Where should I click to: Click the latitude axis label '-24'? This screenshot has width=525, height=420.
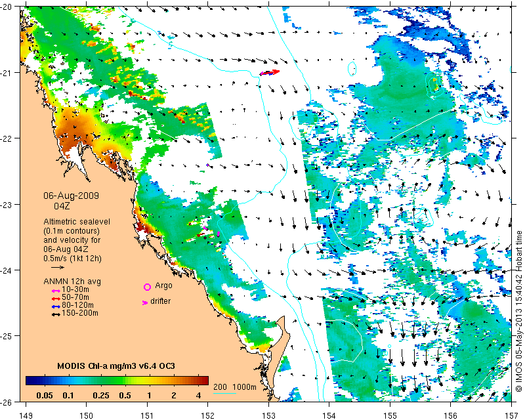point(7,270)
